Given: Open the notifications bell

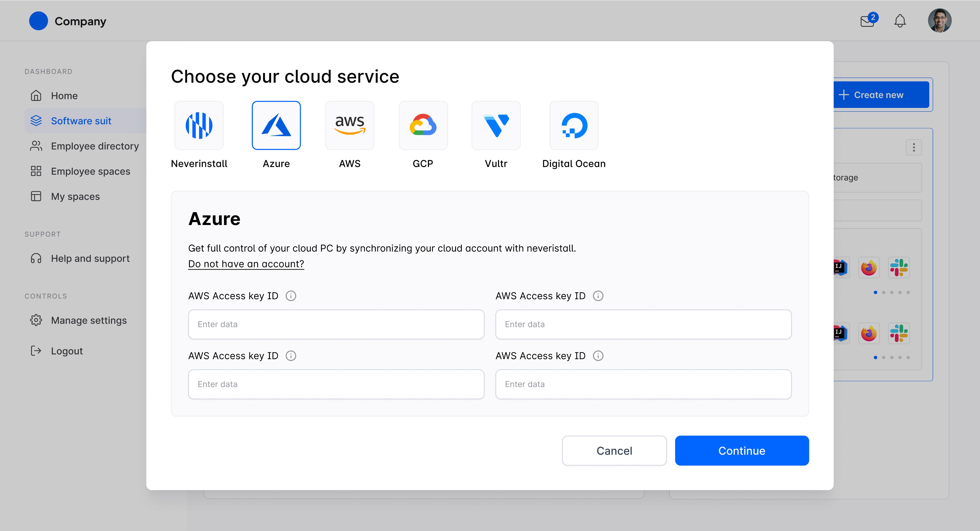Looking at the screenshot, I should (x=900, y=21).
